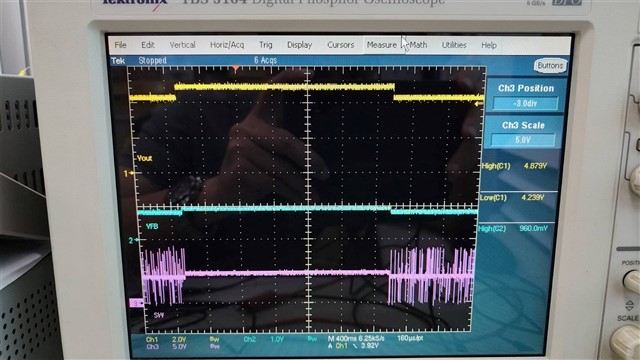This screenshot has width=640, height=360.
Task: Select the High(C1) measurement readout
Action: coord(514,166)
